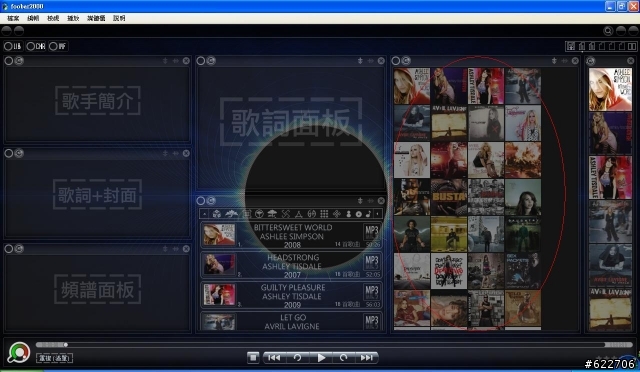Toggle the ring button of 歌詞+封面 panel
640x372 pixels.
pyautogui.click(x=9, y=153)
